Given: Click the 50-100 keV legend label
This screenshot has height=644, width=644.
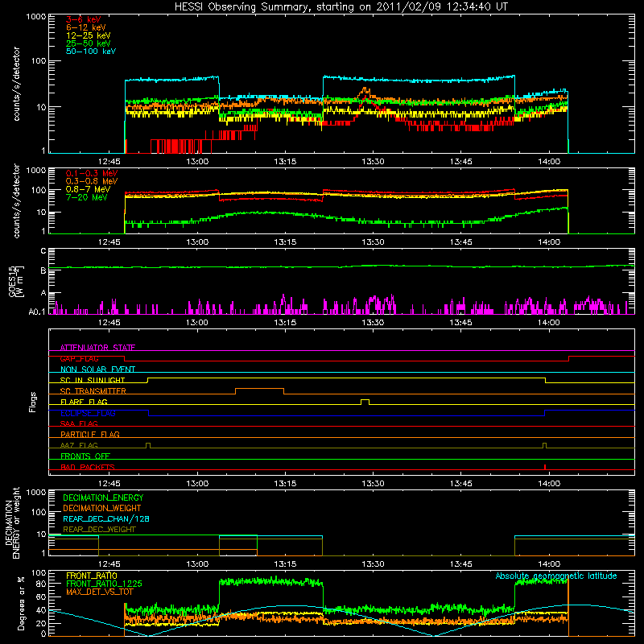Looking at the screenshot, I should tap(91, 52).
